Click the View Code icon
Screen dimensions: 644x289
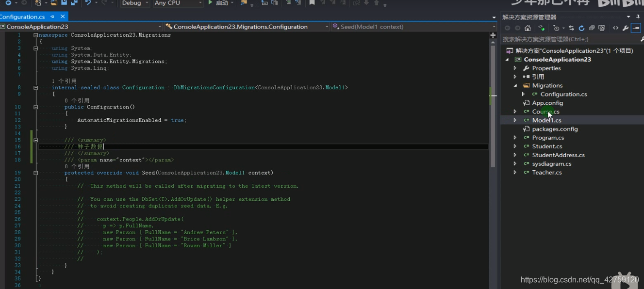(615, 28)
